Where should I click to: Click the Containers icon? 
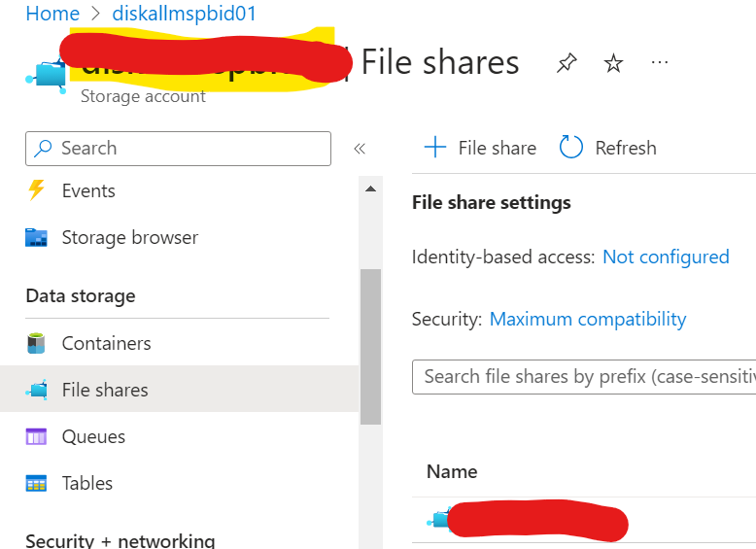pos(36,343)
